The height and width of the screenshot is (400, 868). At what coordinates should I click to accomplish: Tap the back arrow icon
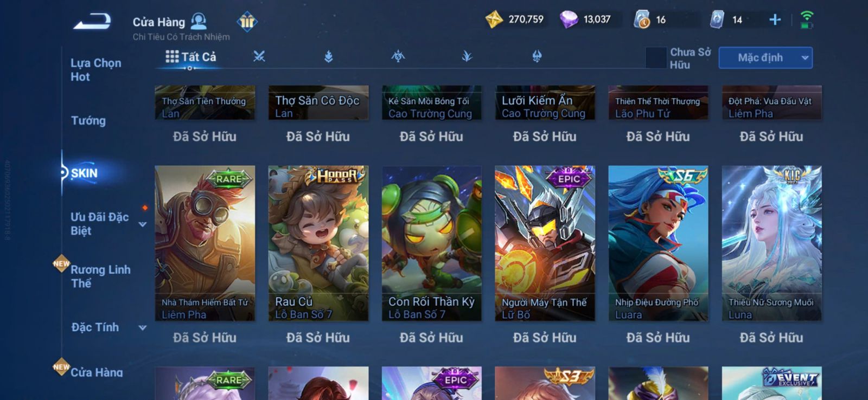(x=92, y=21)
